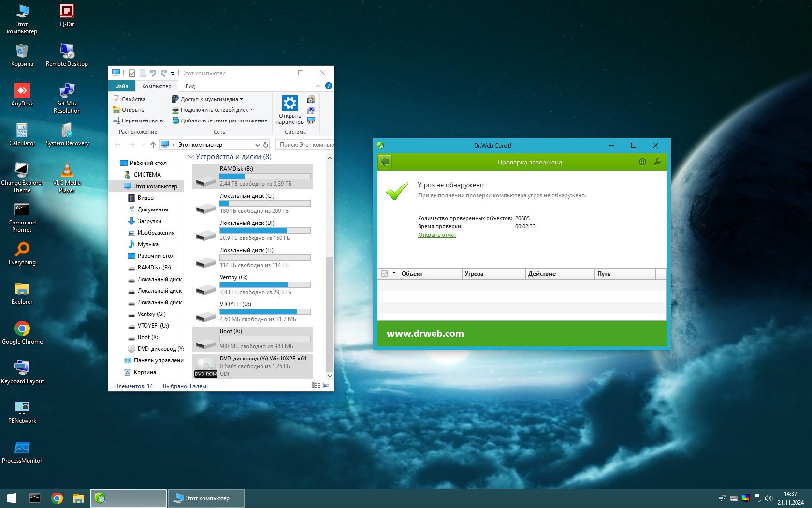Click the green back arrow in Dr.Web

click(x=385, y=162)
